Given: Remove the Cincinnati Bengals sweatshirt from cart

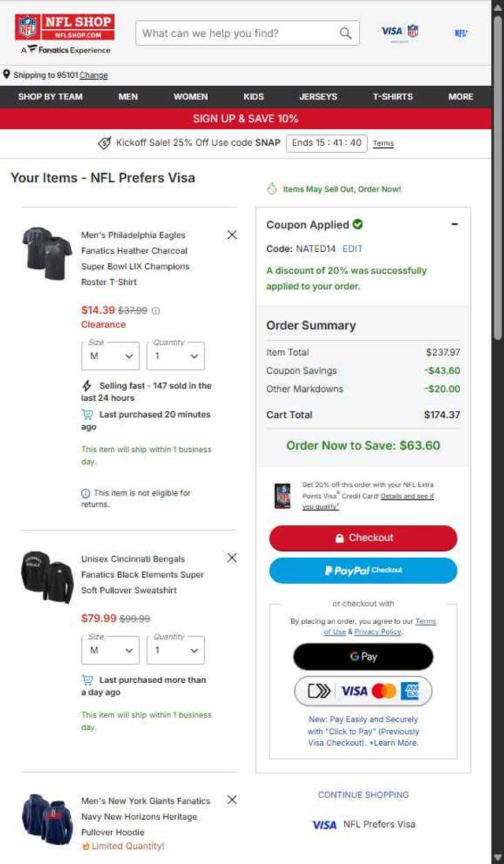Looking at the screenshot, I should pos(232,558).
